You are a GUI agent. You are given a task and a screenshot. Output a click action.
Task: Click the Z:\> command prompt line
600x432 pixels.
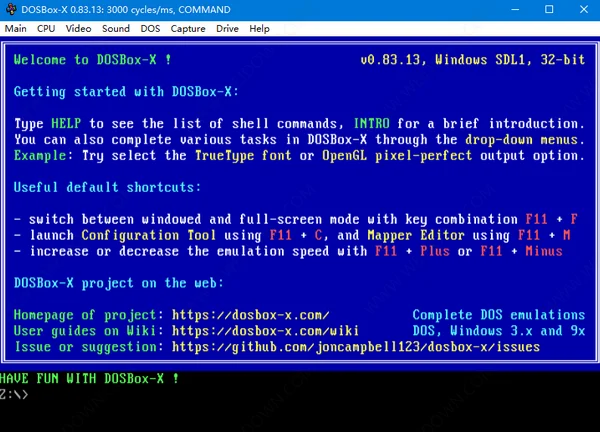pyautogui.click(x=14, y=395)
